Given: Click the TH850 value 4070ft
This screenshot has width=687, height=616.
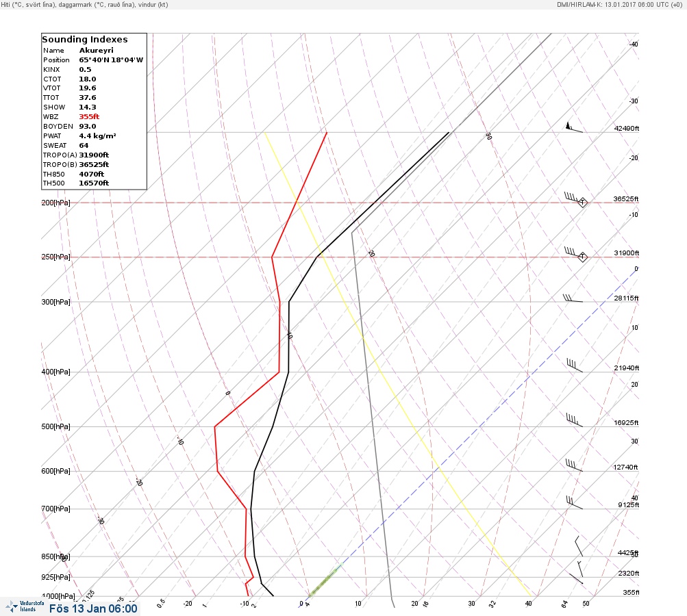Looking at the screenshot, I should [92, 175].
